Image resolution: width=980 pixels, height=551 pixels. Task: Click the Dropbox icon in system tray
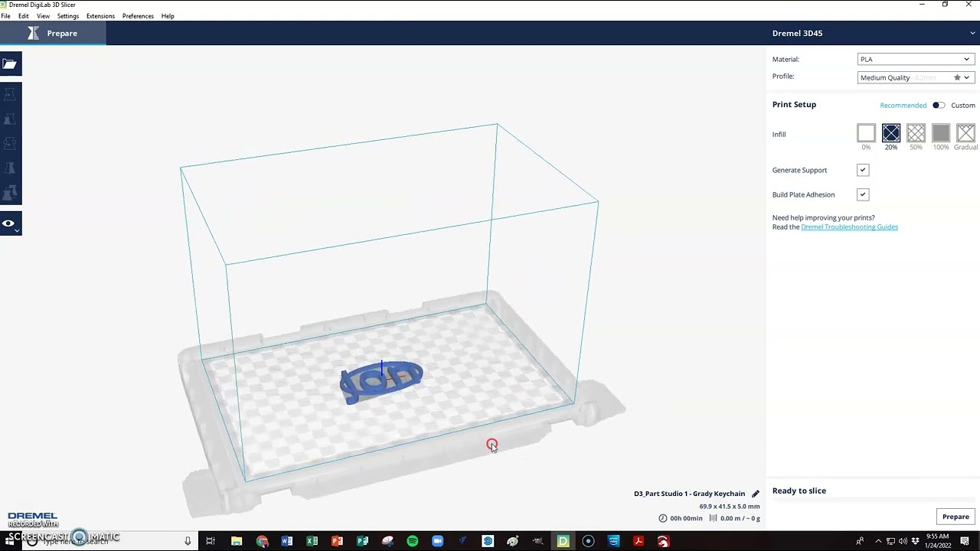(x=915, y=541)
